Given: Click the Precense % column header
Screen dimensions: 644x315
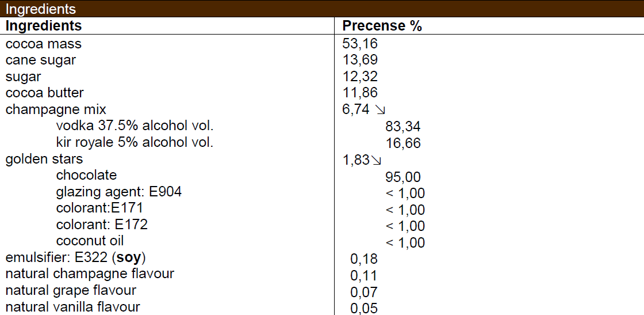Looking at the screenshot, I should (x=382, y=25).
